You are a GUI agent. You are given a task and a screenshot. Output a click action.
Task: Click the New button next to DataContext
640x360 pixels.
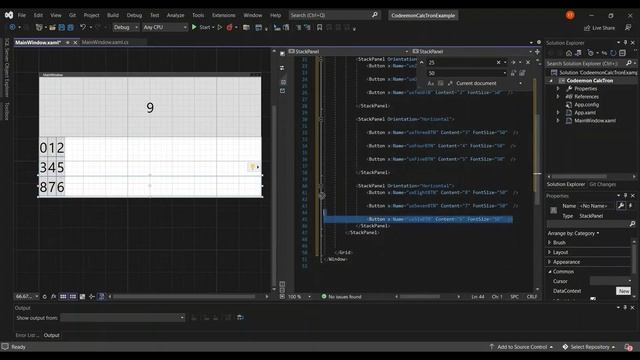click(623, 291)
